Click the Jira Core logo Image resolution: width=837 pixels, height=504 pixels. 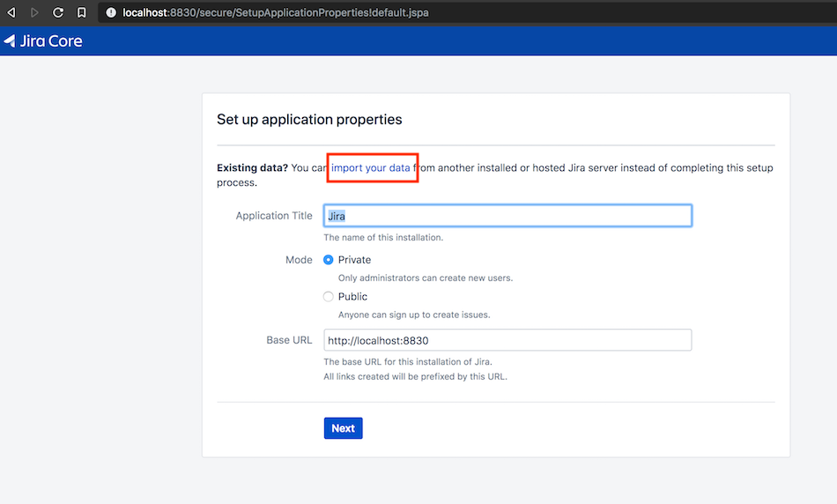(43, 41)
